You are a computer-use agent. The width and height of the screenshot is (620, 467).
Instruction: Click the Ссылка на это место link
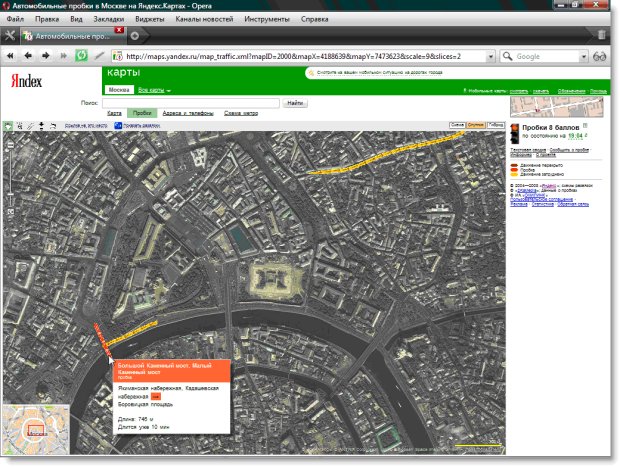pos(86,126)
